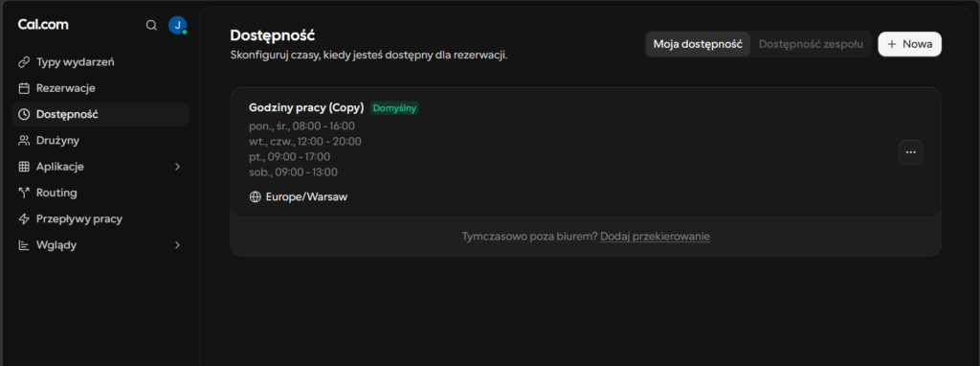
Task: Open Przepływy pracy
Action: coord(100,219)
